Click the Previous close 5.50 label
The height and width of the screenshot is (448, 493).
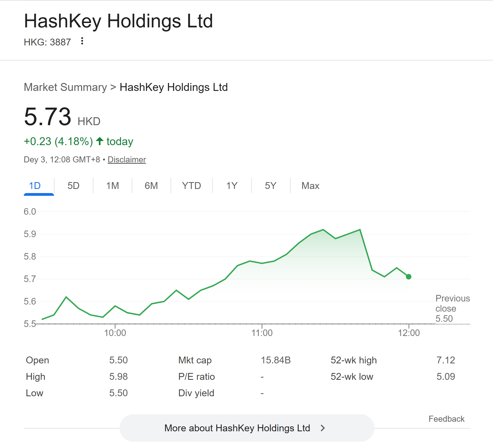coord(452,308)
